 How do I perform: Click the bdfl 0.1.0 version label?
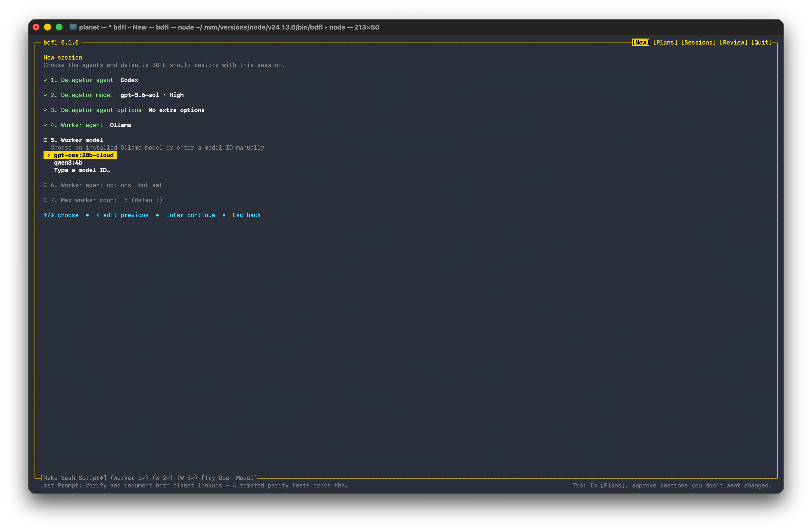61,42
